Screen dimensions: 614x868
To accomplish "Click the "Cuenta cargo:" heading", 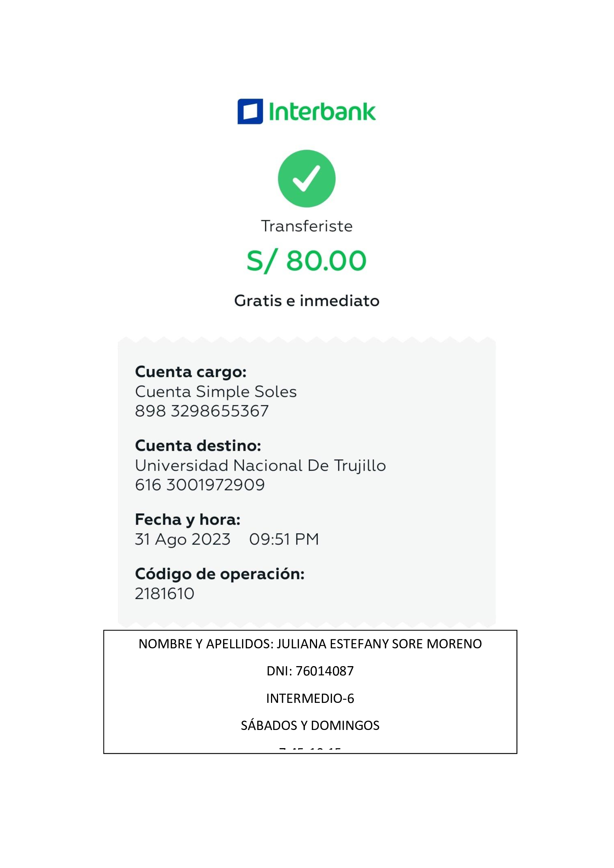I will point(190,372).
